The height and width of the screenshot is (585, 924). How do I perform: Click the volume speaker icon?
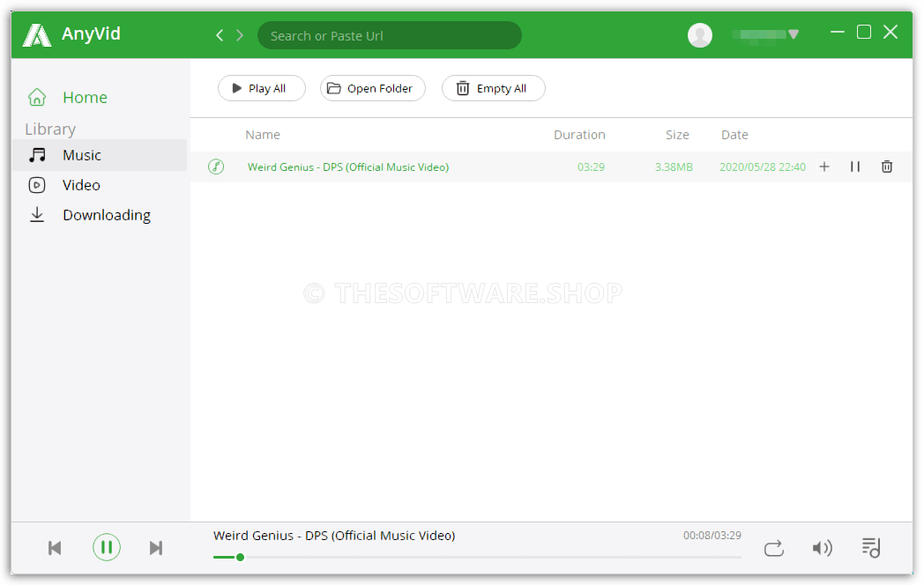[x=822, y=549]
